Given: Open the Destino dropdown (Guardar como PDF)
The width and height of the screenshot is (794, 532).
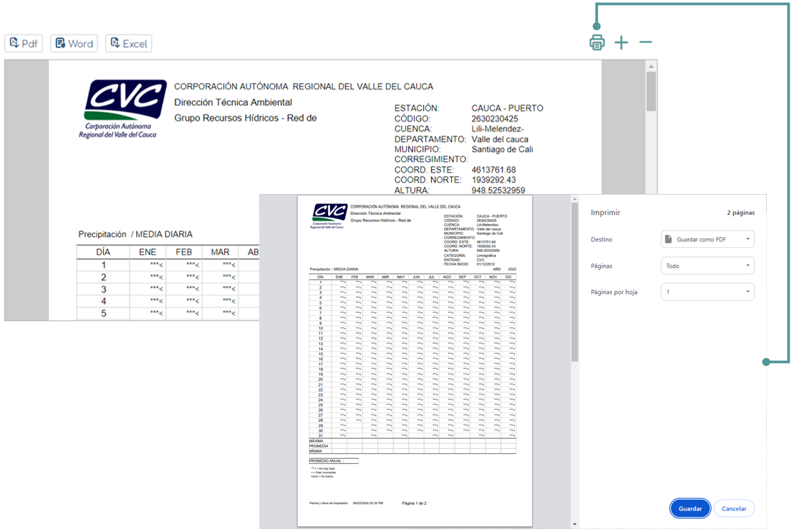Looking at the screenshot, I should pyautogui.click(x=707, y=239).
